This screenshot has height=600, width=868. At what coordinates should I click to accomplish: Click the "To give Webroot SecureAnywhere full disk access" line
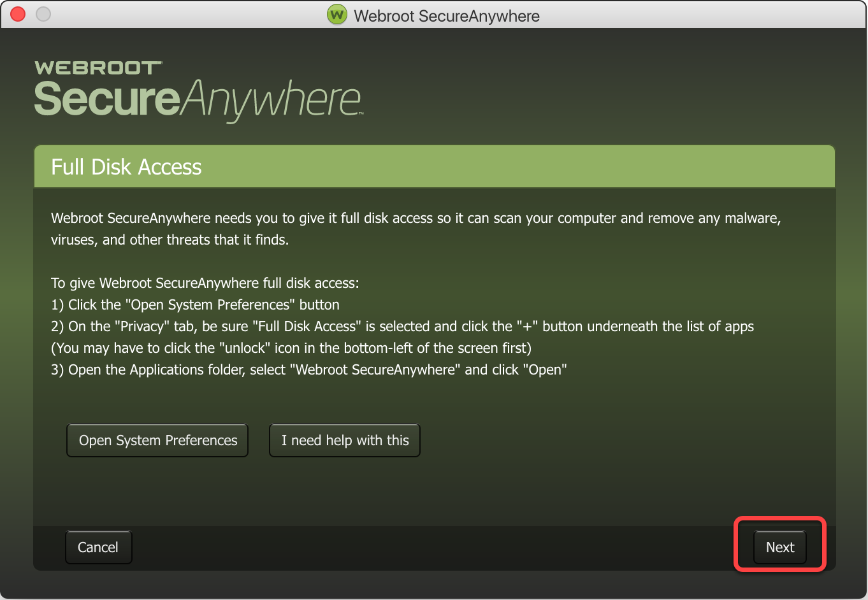tap(205, 283)
